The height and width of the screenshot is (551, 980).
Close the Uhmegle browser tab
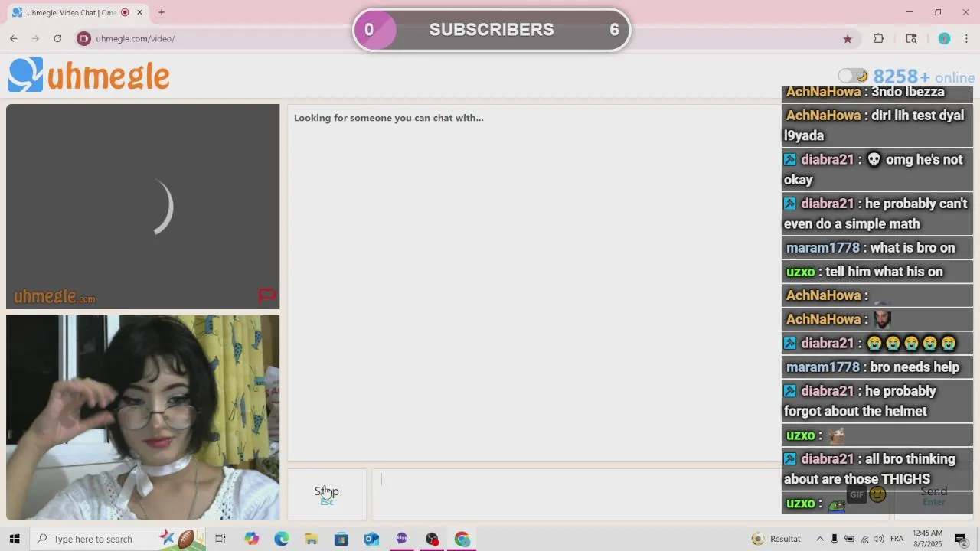tap(139, 12)
